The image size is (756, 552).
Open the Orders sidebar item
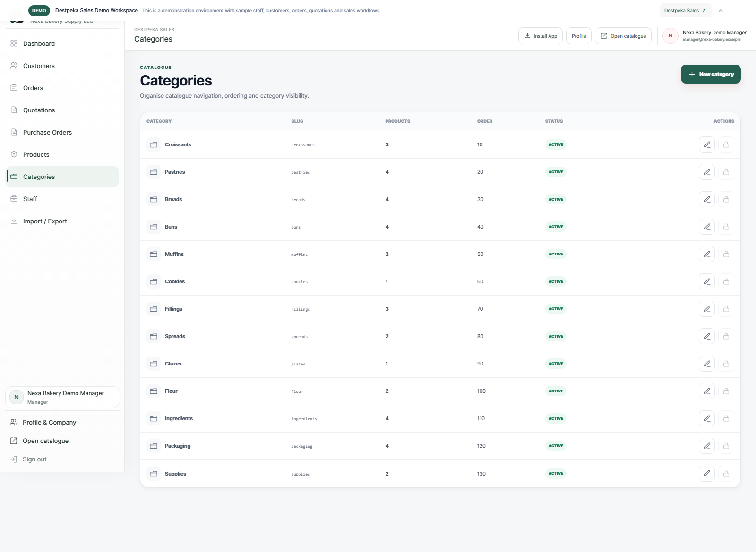(x=62, y=88)
